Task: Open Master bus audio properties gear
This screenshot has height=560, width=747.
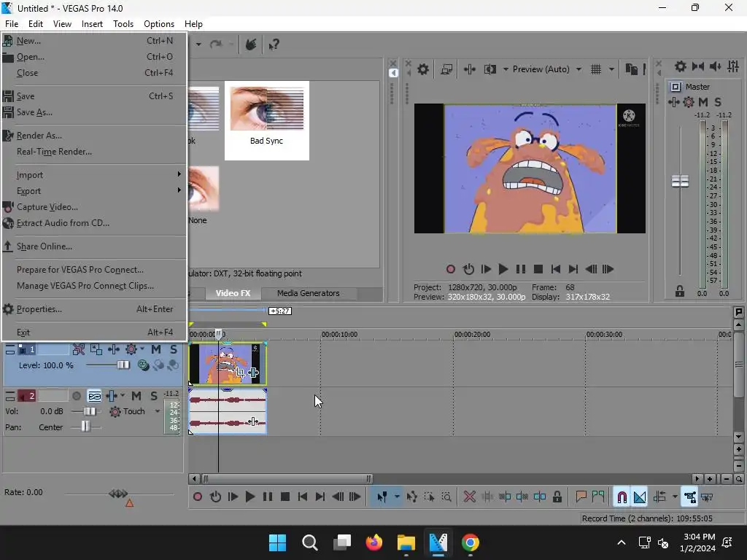Action: [x=681, y=66]
